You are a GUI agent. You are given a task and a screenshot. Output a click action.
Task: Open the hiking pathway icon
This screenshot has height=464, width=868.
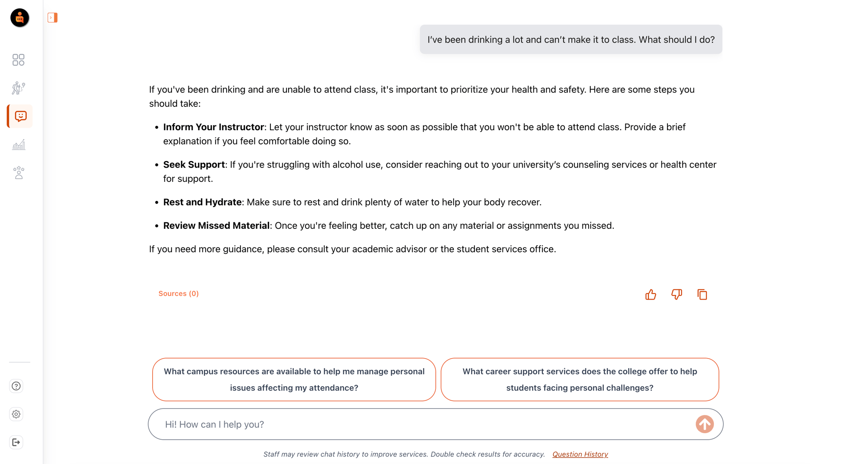tap(19, 88)
